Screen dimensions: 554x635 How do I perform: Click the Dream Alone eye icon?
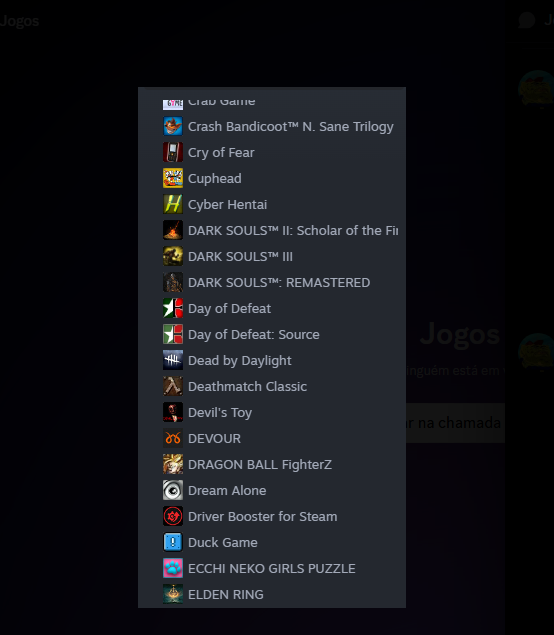pos(173,490)
